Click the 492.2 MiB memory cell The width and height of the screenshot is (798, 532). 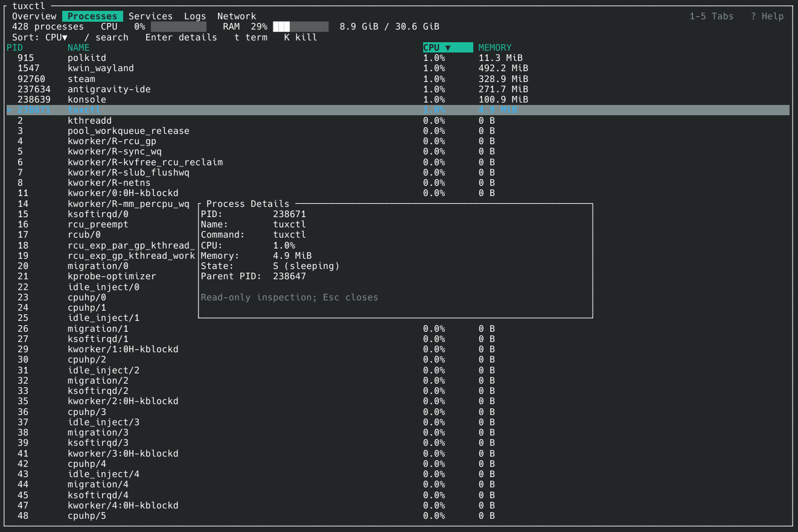click(x=503, y=68)
